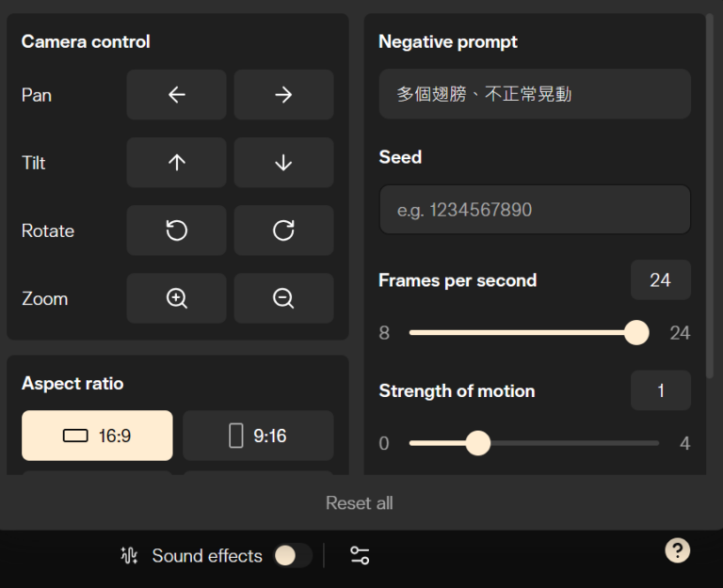Toggle the Sound effects switch
Screen dimensions: 723x588
click(x=292, y=556)
